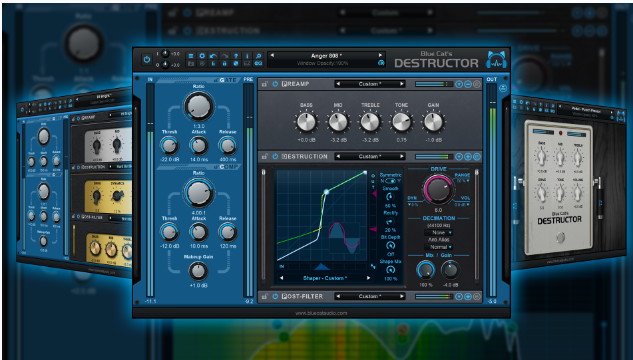
Task: Go to next Destruction Custom preset
Action: point(402,156)
